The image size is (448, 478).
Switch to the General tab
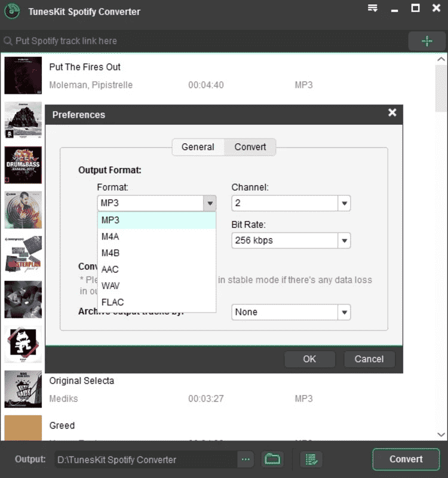198,147
